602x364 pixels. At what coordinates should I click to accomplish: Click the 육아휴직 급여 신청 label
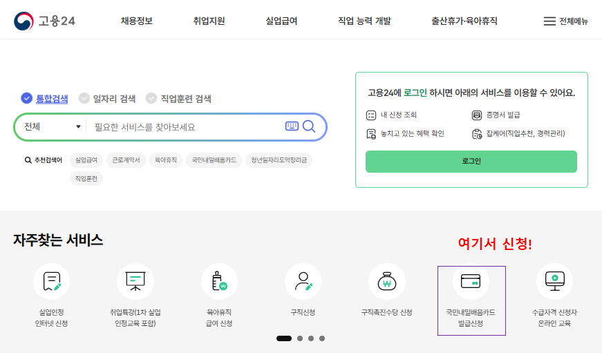point(219,318)
